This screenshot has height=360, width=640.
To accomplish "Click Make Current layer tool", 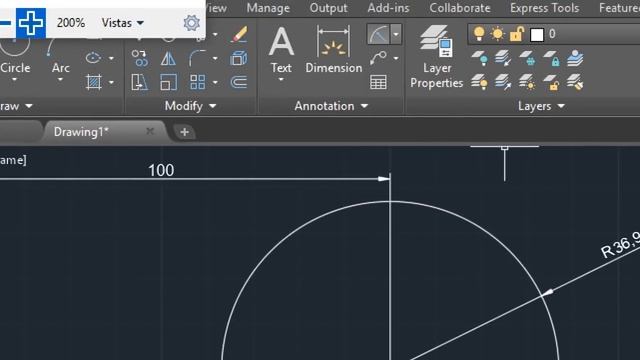I will [x=575, y=58].
